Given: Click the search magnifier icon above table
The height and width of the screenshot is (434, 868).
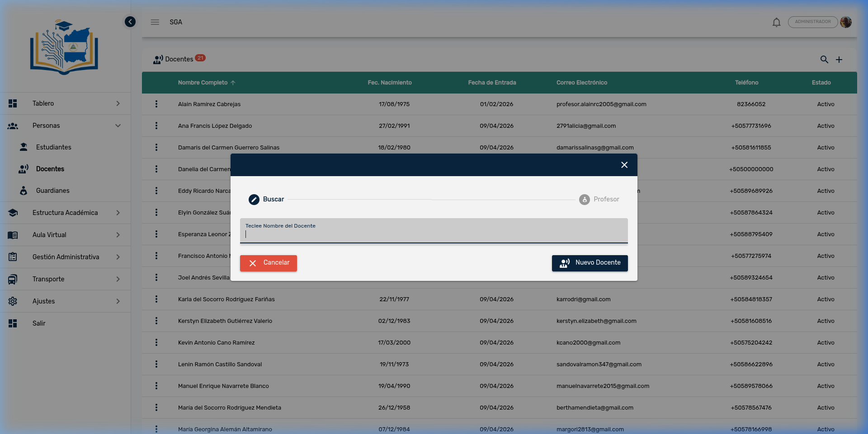Looking at the screenshot, I should pyautogui.click(x=824, y=60).
